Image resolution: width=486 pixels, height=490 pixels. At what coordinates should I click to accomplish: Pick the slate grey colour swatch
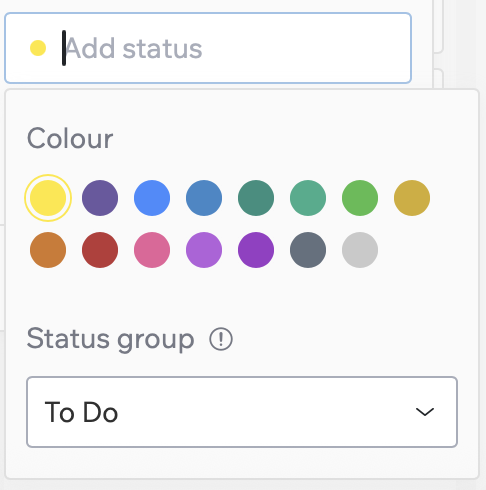point(308,250)
